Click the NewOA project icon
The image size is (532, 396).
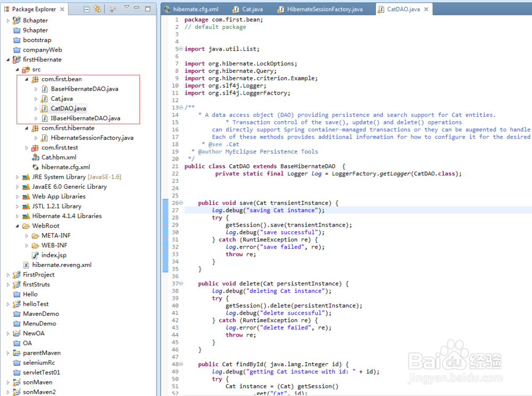[x=16, y=333]
